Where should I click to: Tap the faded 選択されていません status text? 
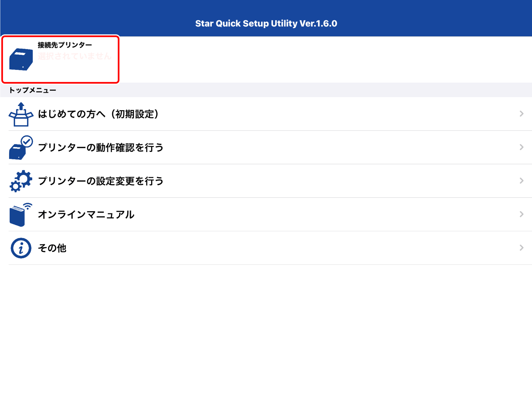click(x=74, y=56)
